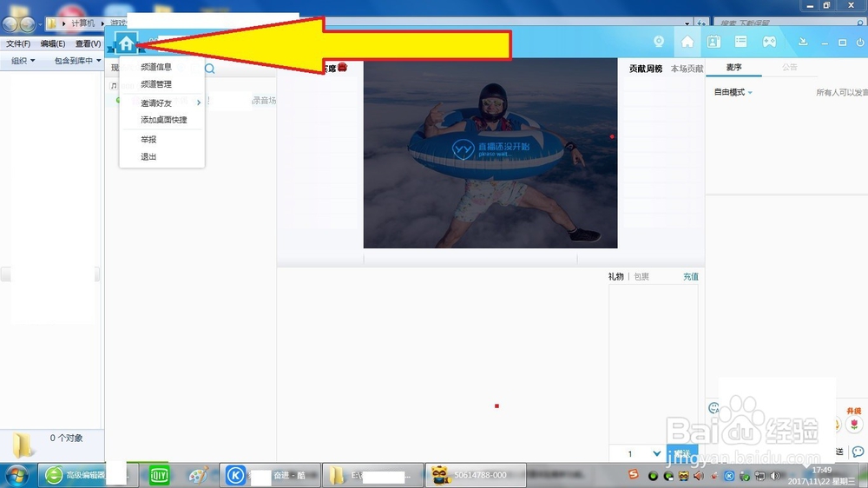Open the 包裹 package tab
This screenshot has width=868, height=488.
641,276
